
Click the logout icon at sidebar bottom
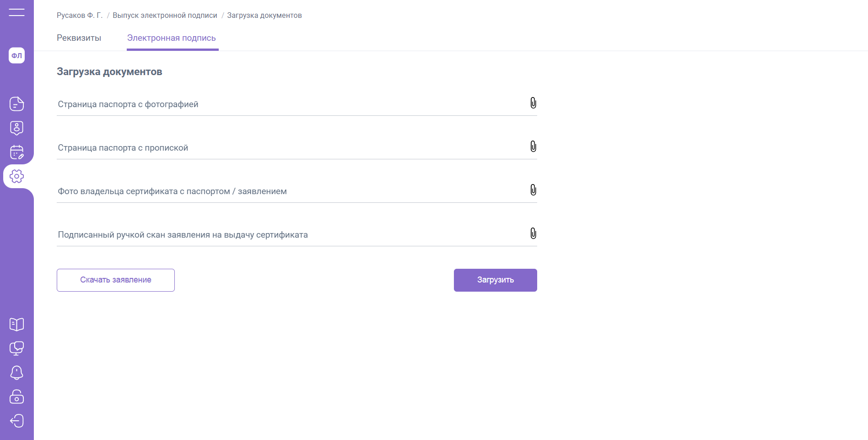click(16, 421)
